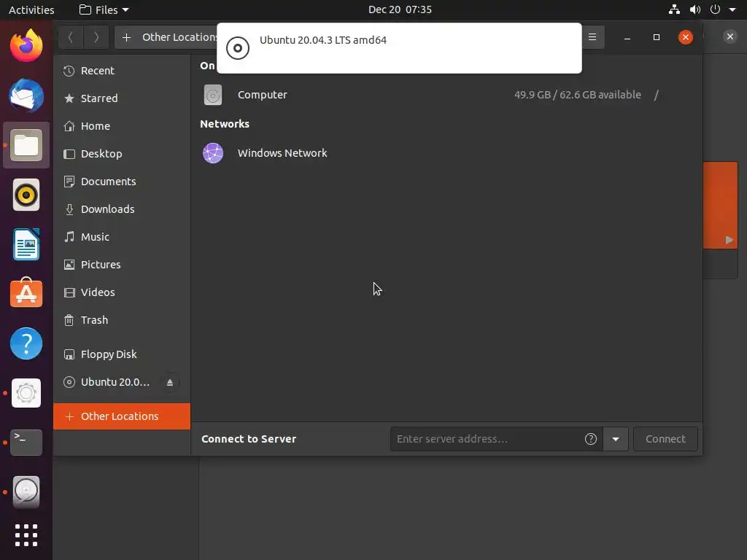Open Windows Network
The width and height of the screenshot is (747, 560).
pyautogui.click(x=446, y=153)
